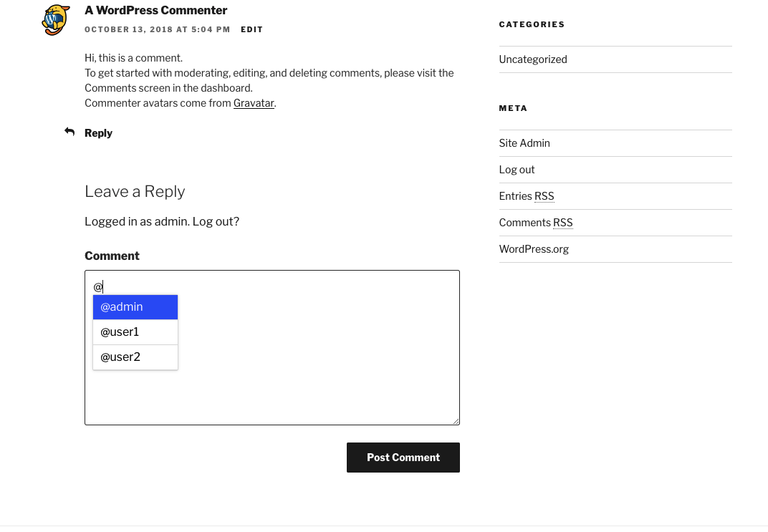Click the Log out? link under Leave a Reply
Viewport: 768px width, 532px height.
[x=216, y=221]
